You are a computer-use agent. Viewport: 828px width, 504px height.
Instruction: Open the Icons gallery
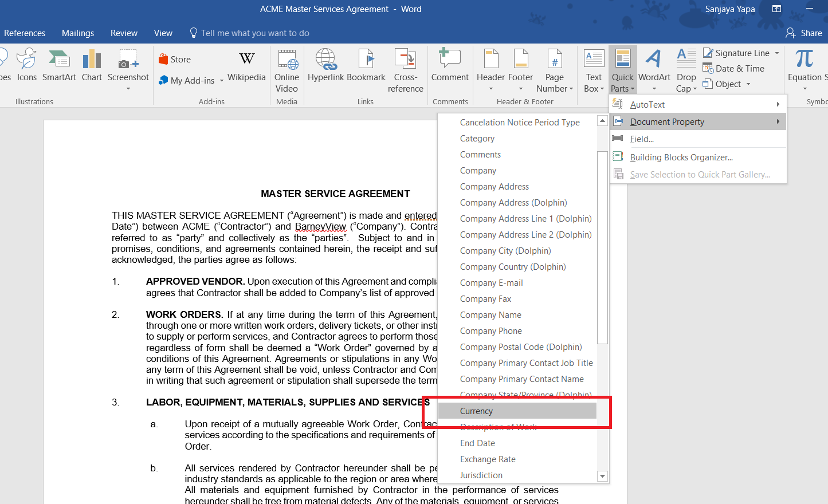[x=27, y=66]
